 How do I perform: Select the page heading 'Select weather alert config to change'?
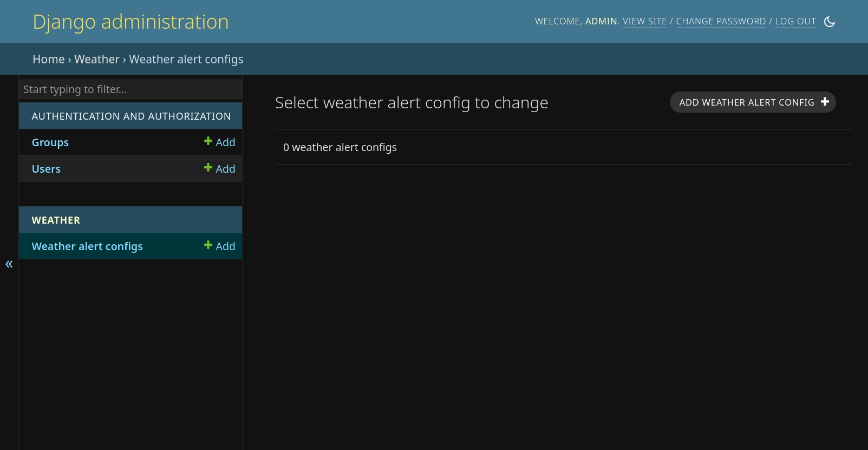pyautogui.click(x=412, y=103)
